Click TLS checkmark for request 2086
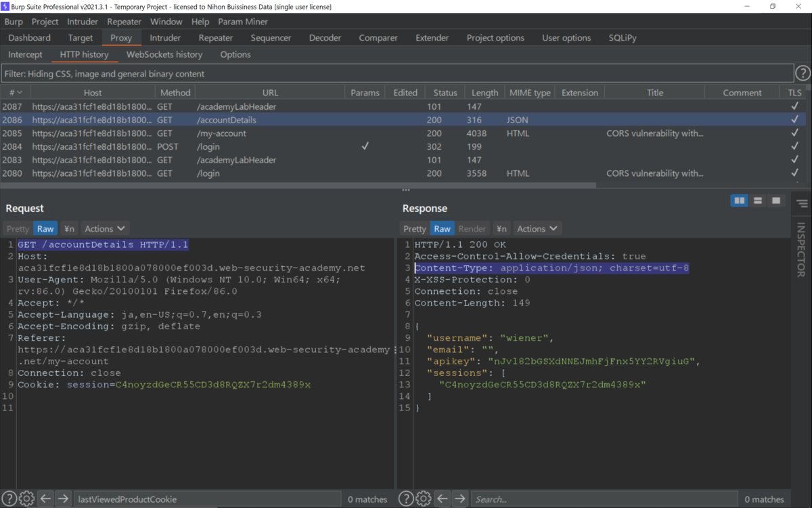This screenshot has width=812, height=508. point(794,120)
